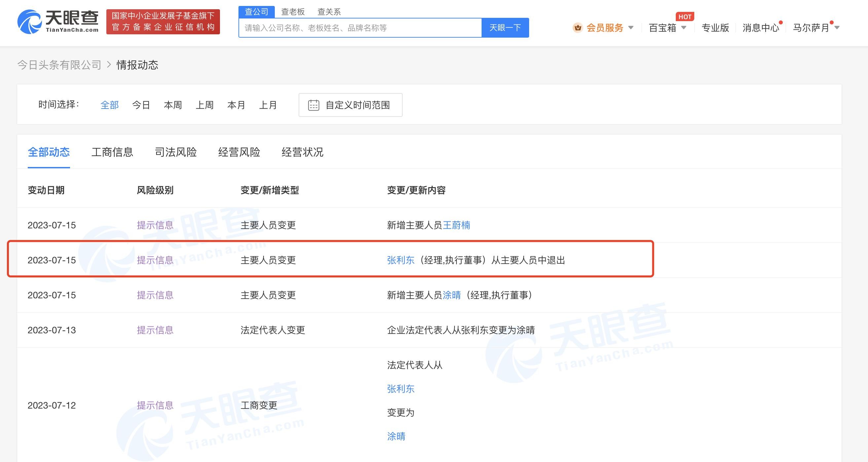
Task: Open the 司法风险 tab
Action: (x=176, y=152)
